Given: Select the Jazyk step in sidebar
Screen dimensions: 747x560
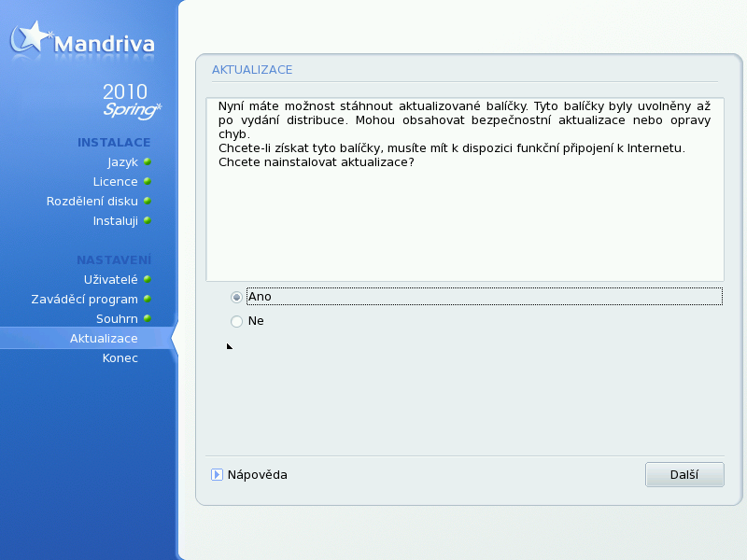Looking at the screenshot, I should [x=122, y=162].
